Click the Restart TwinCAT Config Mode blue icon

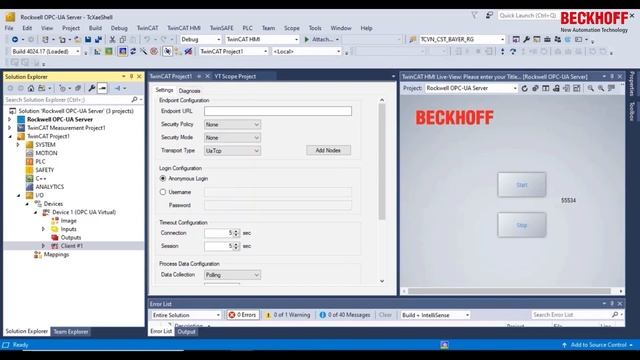point(122,51)
